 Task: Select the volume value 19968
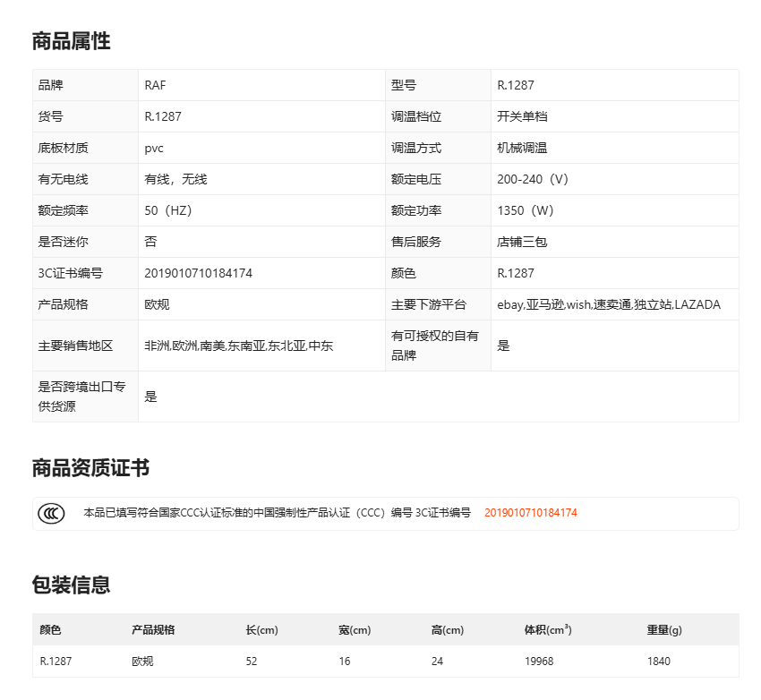click(x=538, y=662)
